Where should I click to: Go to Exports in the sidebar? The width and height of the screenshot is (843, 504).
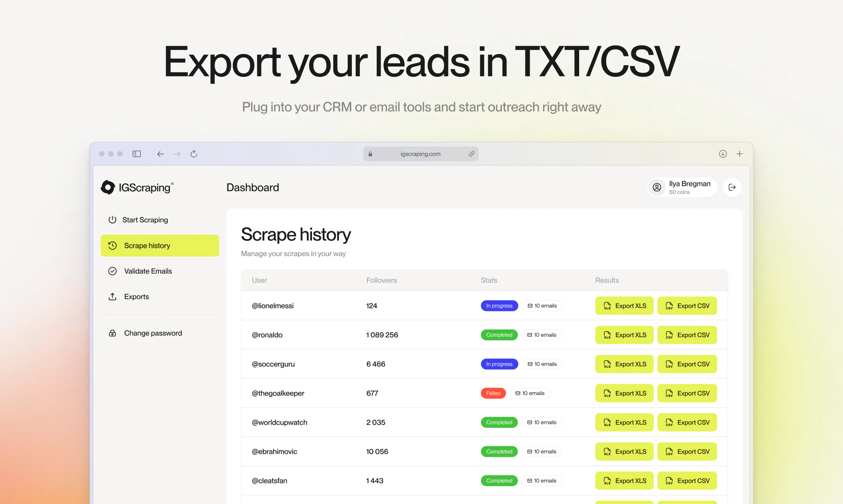[x=160, y=296]
